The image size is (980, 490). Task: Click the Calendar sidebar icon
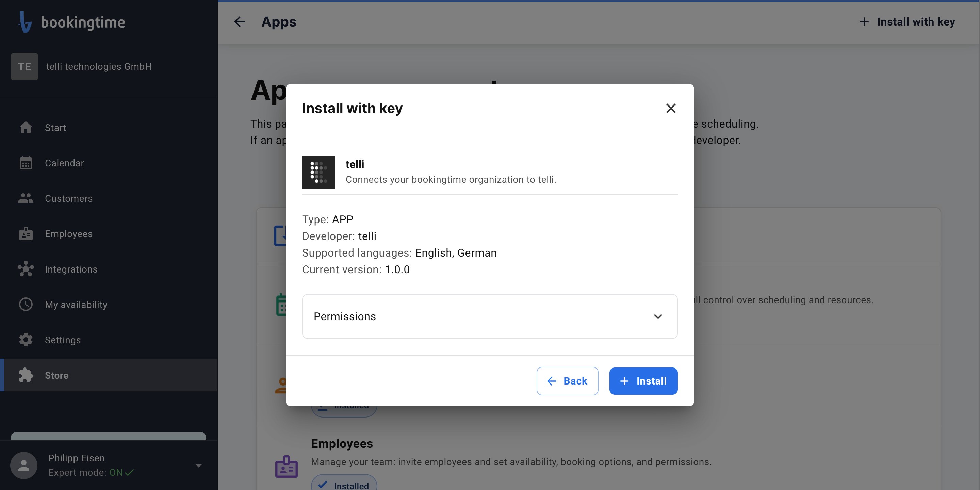pos(26,163)
